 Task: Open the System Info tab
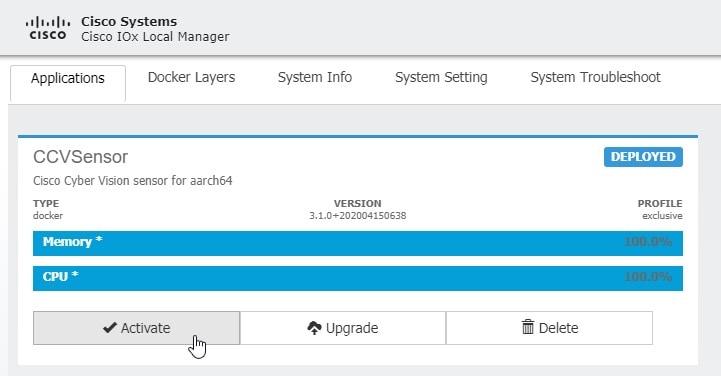point(315,77)
